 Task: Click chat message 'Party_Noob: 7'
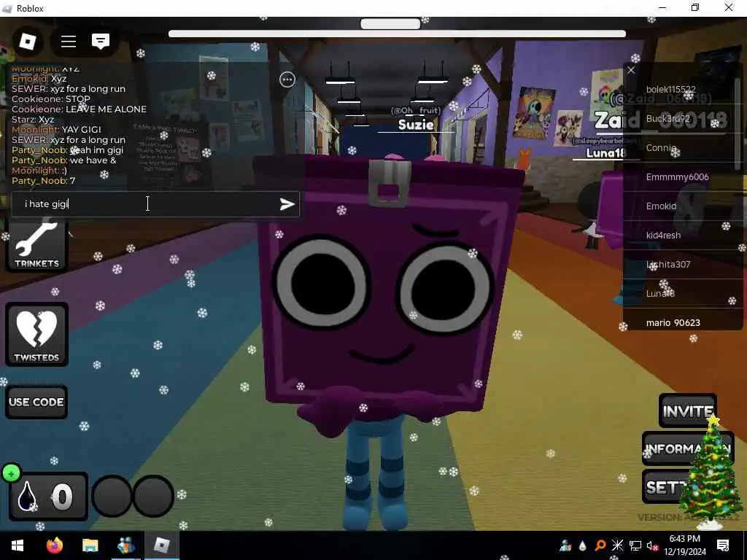coord(43,181)
